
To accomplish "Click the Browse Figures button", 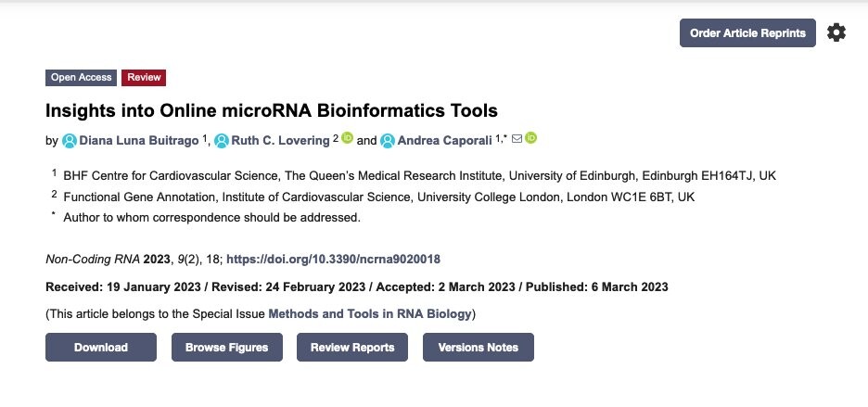I will pos(227,347).
